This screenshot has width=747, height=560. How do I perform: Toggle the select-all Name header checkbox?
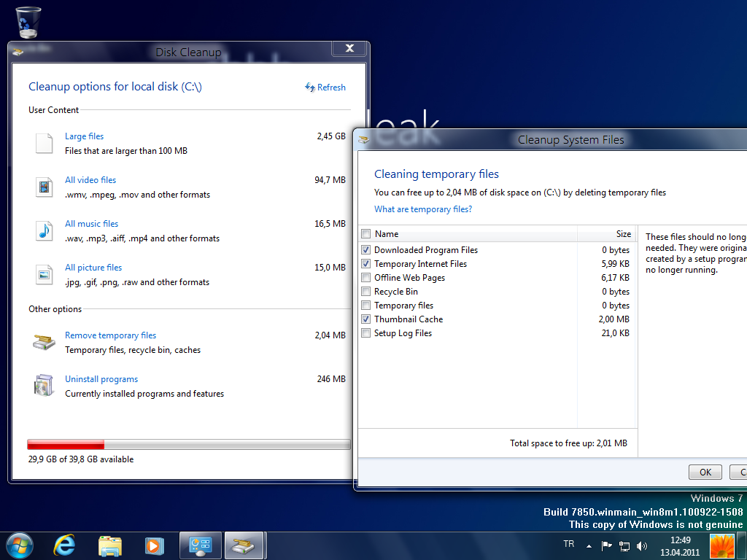[366, 234]
